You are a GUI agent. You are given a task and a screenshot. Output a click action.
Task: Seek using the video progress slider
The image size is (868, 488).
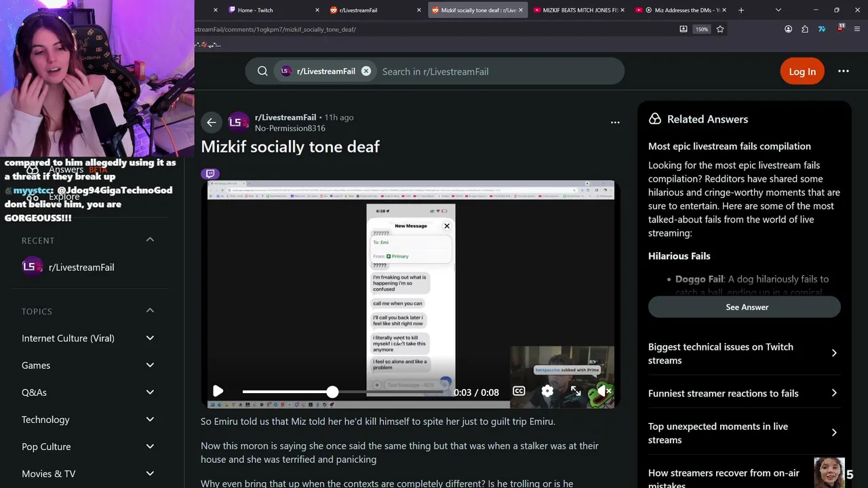point(342,392)
